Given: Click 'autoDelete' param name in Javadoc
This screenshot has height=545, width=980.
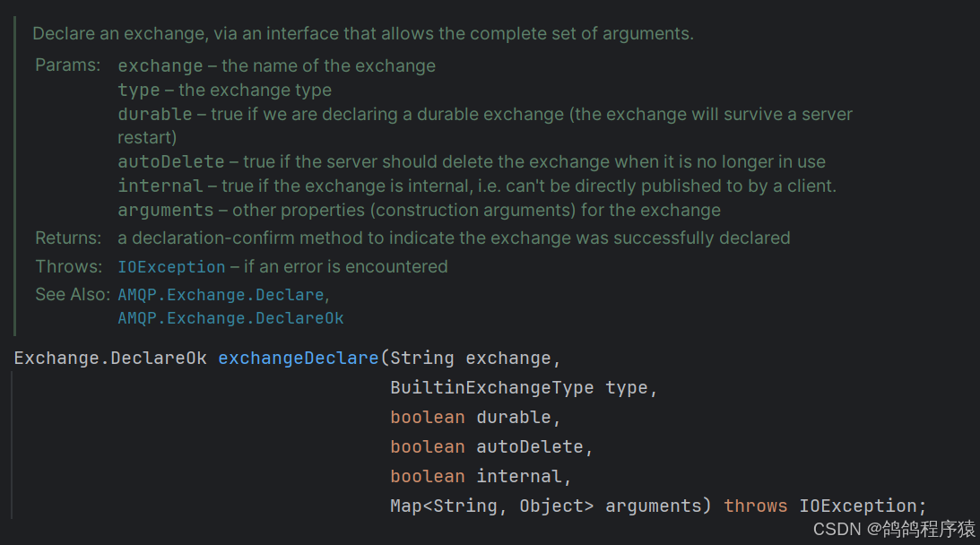Looking at the screenshot, I should 171,162.
